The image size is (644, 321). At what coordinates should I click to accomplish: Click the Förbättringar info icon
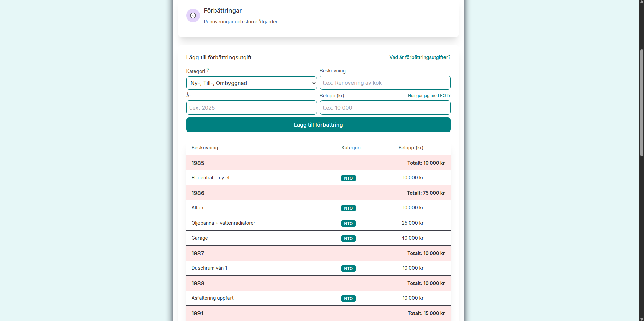tap(193, 16)
